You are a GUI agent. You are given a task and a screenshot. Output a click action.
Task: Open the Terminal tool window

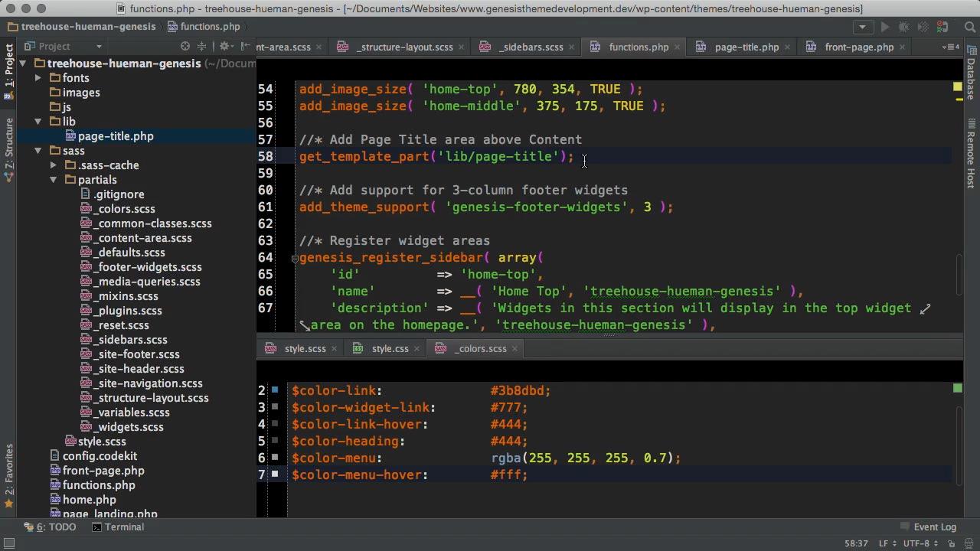click(118, 527)
